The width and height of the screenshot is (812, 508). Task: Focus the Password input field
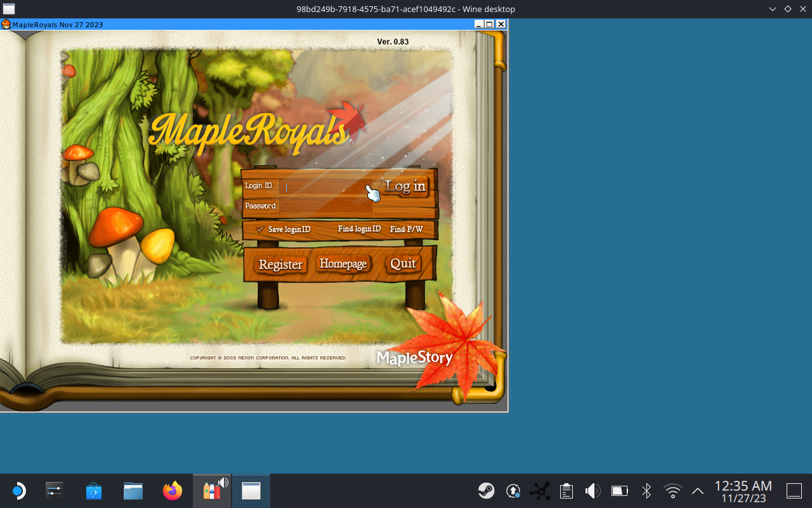(326, 206)
